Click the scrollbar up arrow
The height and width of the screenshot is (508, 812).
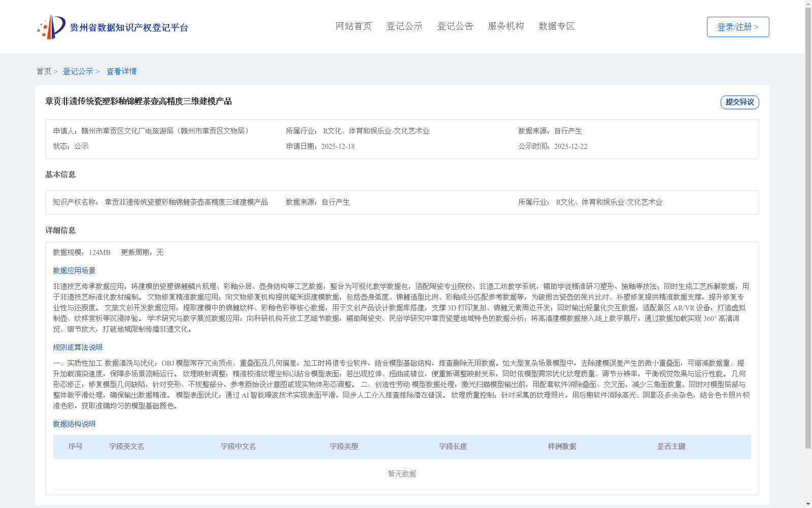(808, 3)
